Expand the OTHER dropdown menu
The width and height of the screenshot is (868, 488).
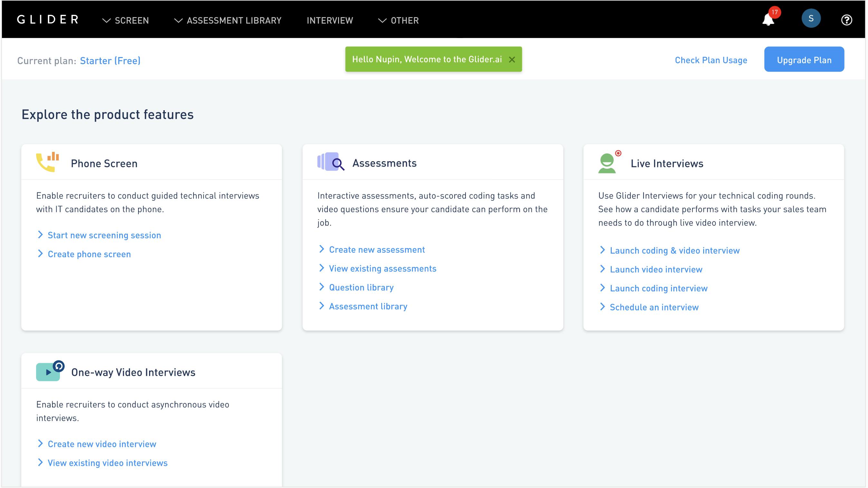tap(398, 21)
